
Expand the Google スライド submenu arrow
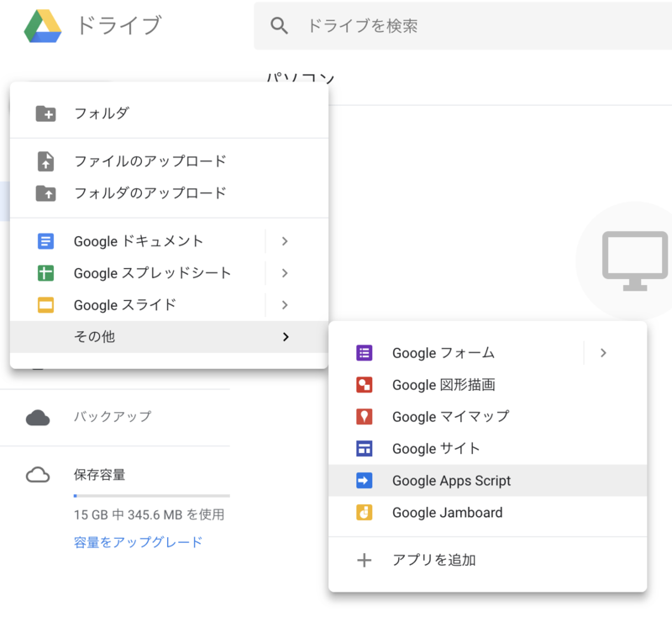coord(285,305)
